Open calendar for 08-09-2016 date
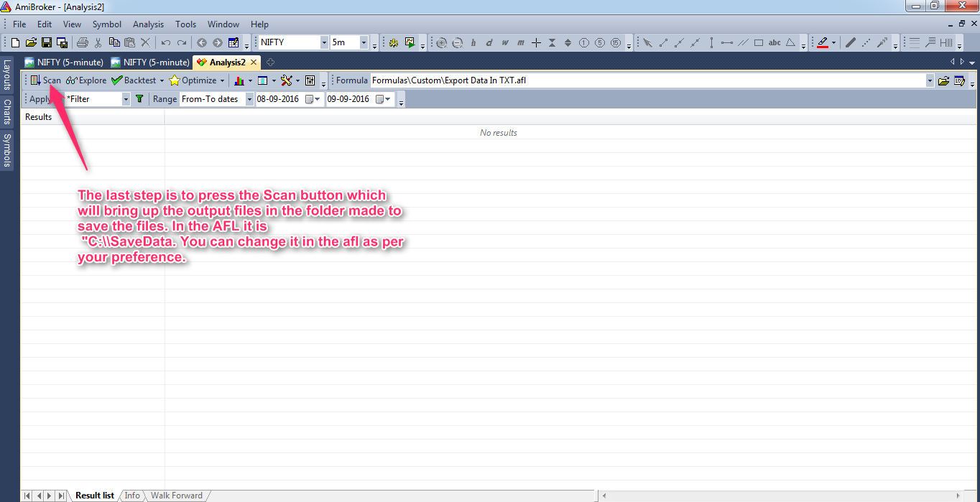Viewport: 980px width, 502px height. (313, 99)
